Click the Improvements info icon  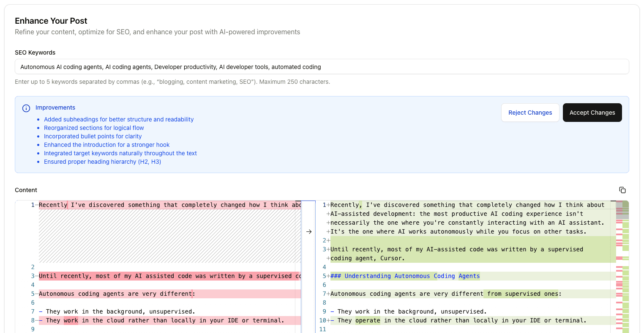point(26,108)
